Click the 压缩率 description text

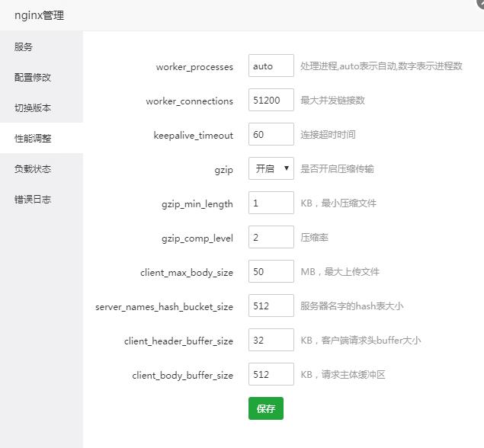[314, 237]
